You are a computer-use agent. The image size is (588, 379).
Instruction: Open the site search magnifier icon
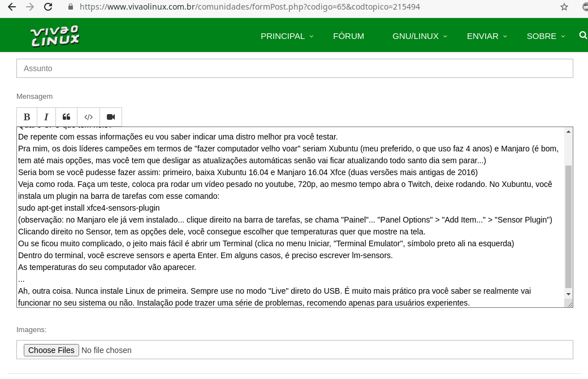point(583,36)
